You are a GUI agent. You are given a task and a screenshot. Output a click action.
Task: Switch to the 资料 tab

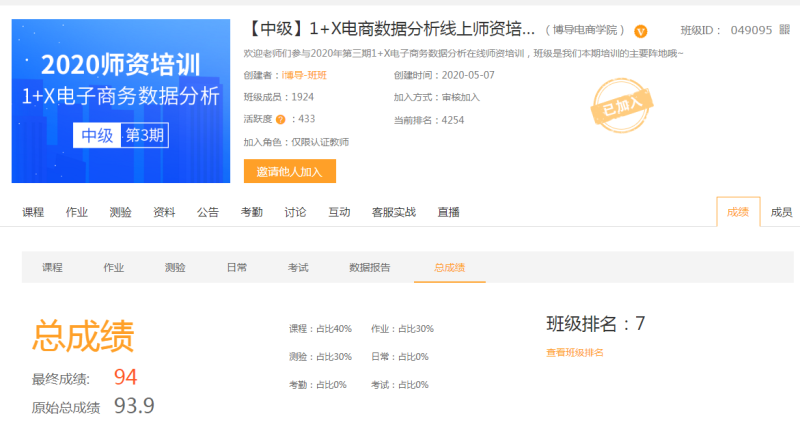tap(164, 212)
